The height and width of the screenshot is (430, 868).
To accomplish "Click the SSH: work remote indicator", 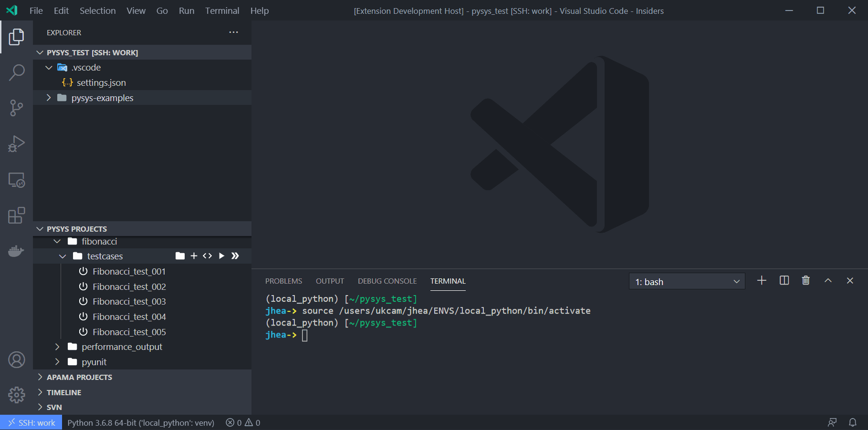I will pyautogui.click(x=31, y=422).
